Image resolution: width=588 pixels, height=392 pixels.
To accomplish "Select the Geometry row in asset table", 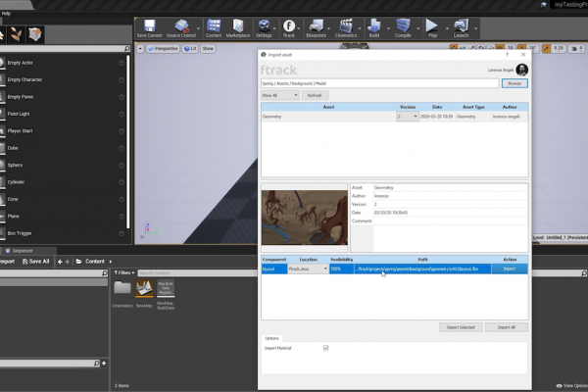I will 395,117.
